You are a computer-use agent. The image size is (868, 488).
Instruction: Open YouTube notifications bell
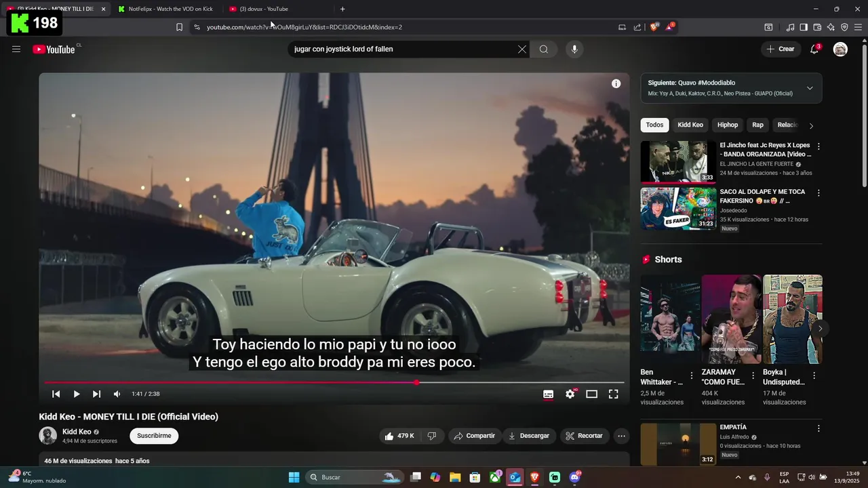814,49
